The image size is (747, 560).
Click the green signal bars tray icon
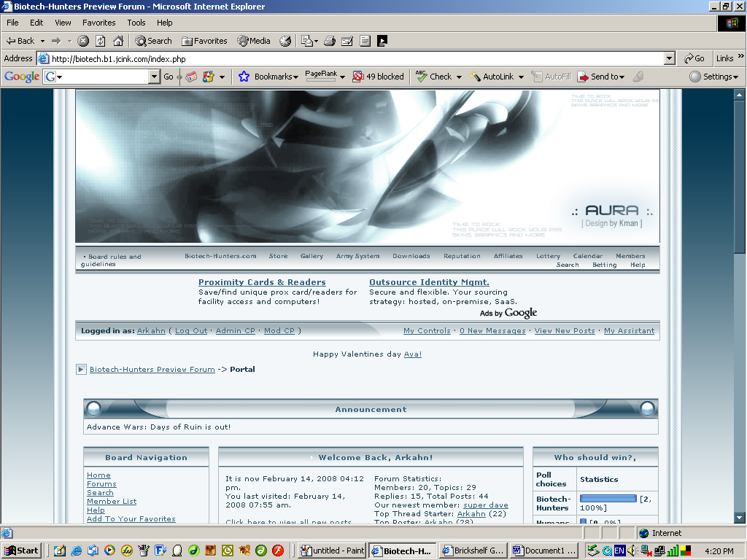coord(673,551)
